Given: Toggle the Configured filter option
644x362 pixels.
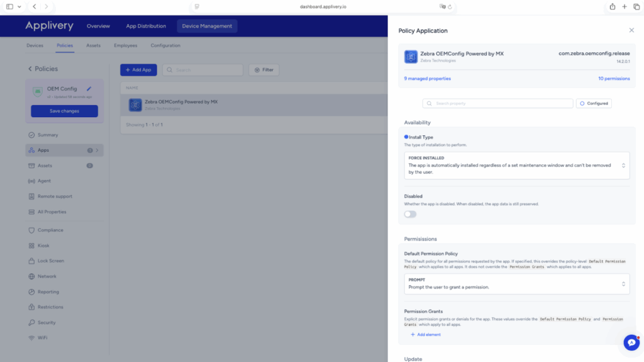Looking at the screenshot, I should point(594,103).
